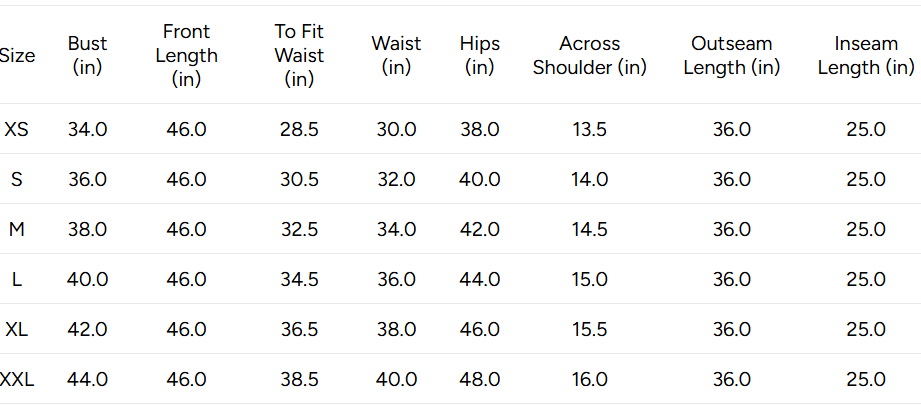Click the Inseam Length (in) header
Image resolution: width=921 pixels, height=405 pixels.
866,56
